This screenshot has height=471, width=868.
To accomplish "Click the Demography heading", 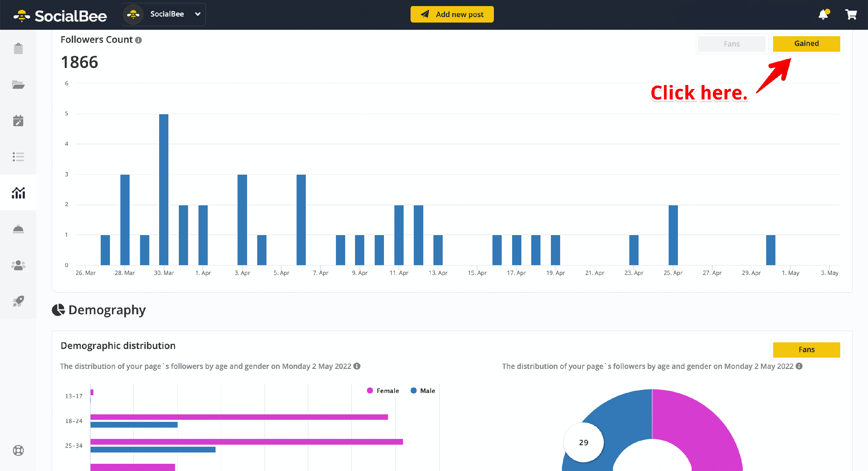I will 107,310.
